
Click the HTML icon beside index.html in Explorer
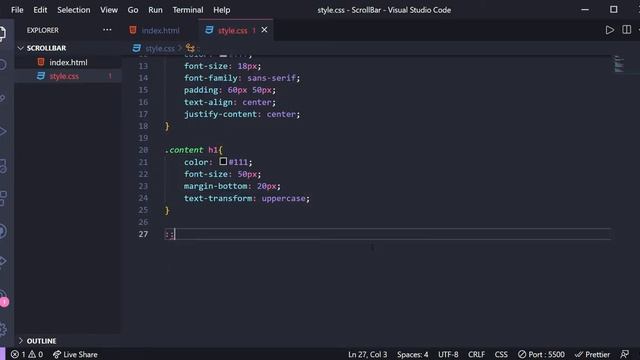tap(41, 62)
